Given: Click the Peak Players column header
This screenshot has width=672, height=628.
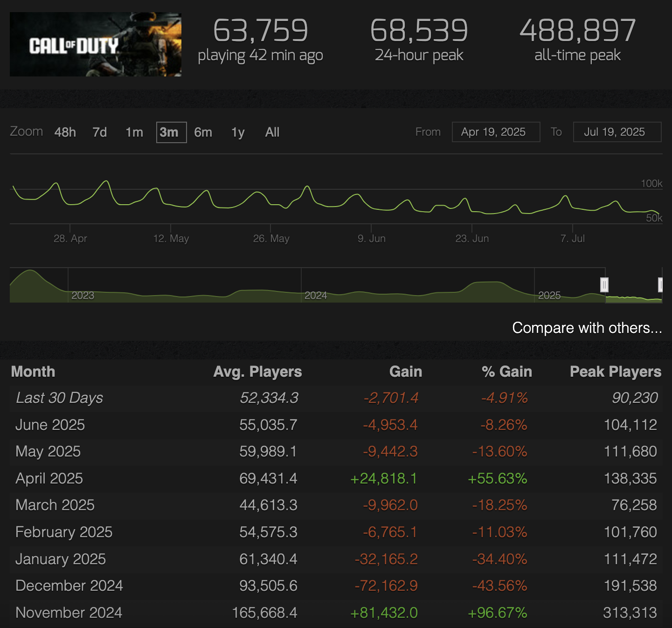Looking at the screenshot, I should click(x=616, y=372).
